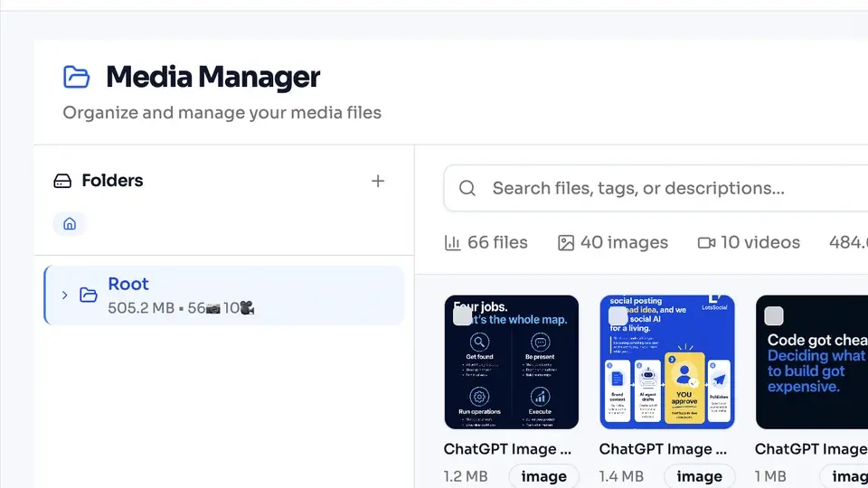Focus the search files input field
The width and height of the screenshot is (868, 488).
[656, 188]
